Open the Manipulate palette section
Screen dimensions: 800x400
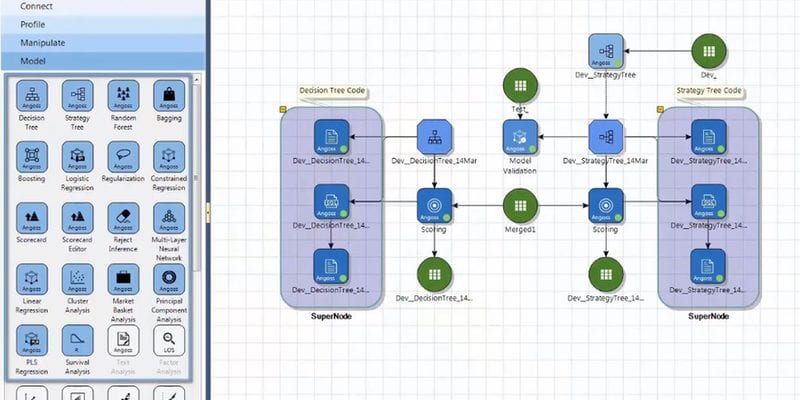(x=103, y=43)
